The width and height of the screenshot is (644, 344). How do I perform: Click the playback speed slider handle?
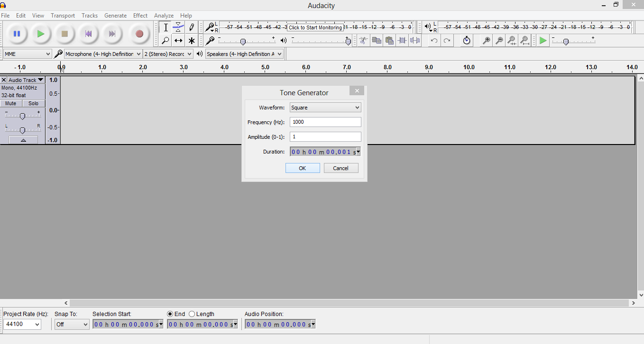pos(566,42)
